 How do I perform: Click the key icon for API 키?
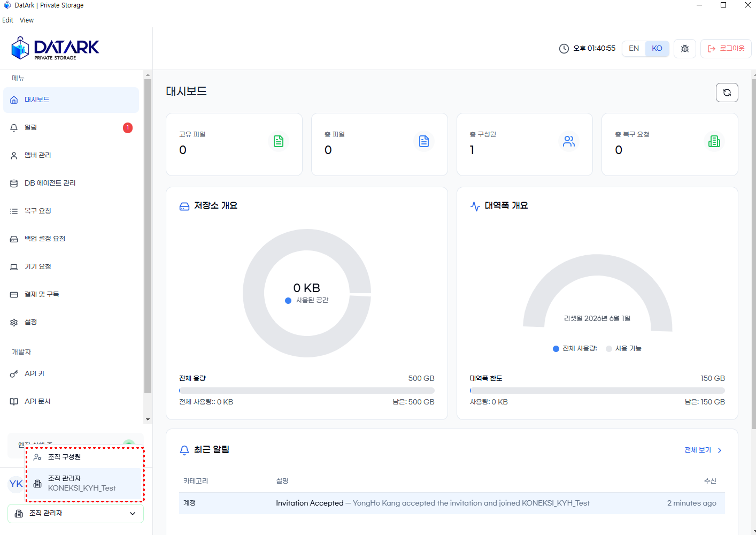(x=14, y=374)
